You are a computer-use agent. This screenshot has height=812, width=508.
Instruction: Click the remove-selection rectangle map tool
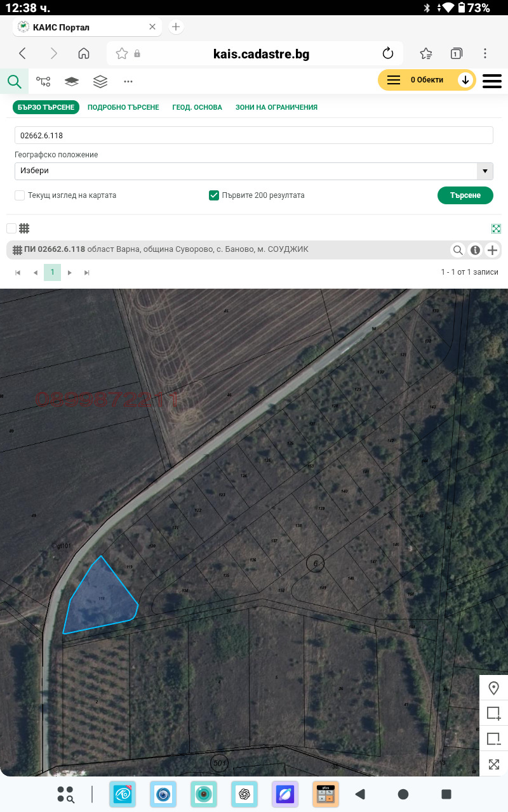click(493, 739)
